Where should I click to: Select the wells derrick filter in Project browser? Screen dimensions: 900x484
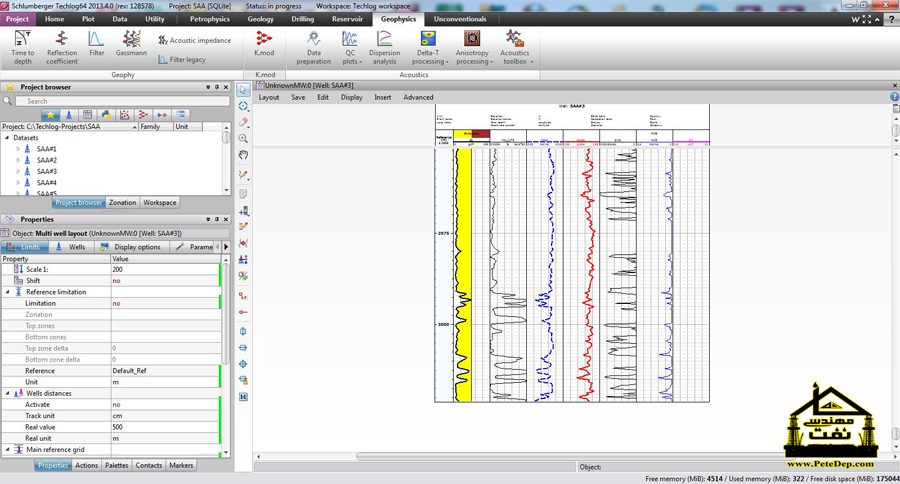pyautogui.click(x=69, y=115)
